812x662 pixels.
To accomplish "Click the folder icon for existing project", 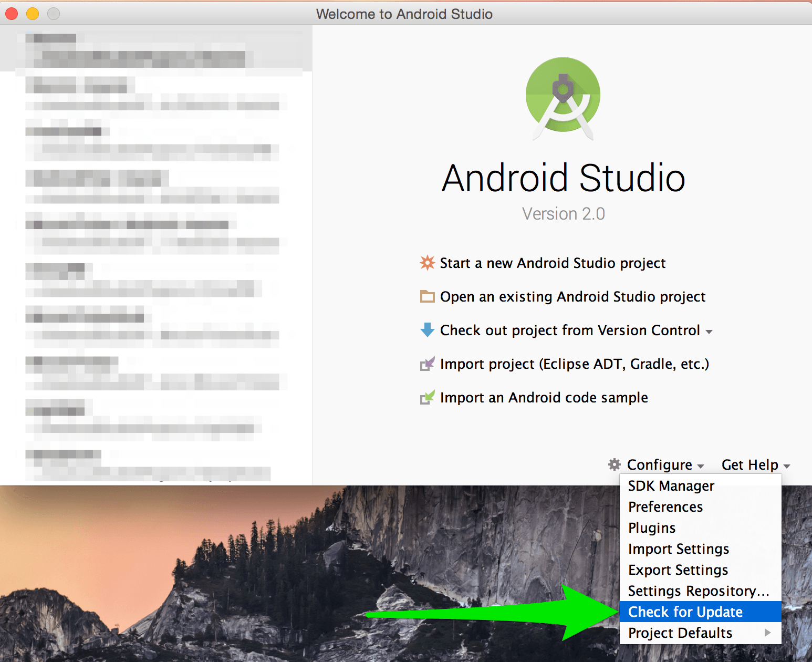I will (x=427, y=297).
